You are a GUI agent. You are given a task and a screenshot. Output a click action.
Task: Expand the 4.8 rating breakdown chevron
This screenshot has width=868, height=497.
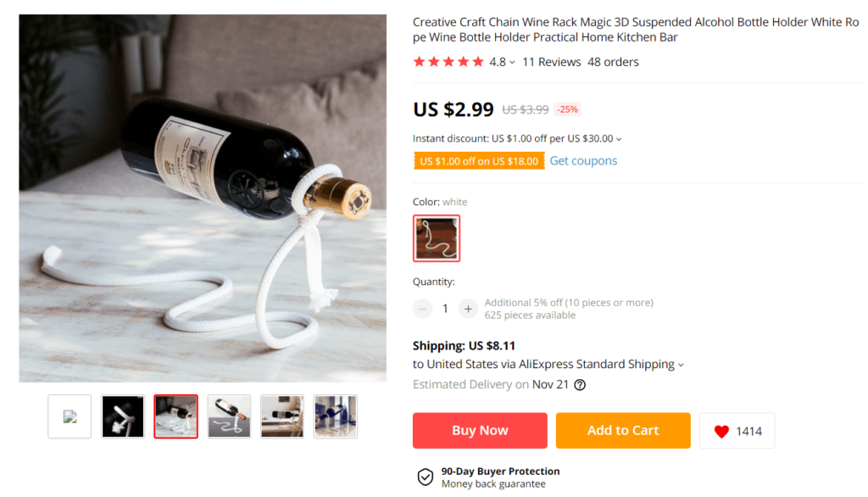click(x=512, y=63)
